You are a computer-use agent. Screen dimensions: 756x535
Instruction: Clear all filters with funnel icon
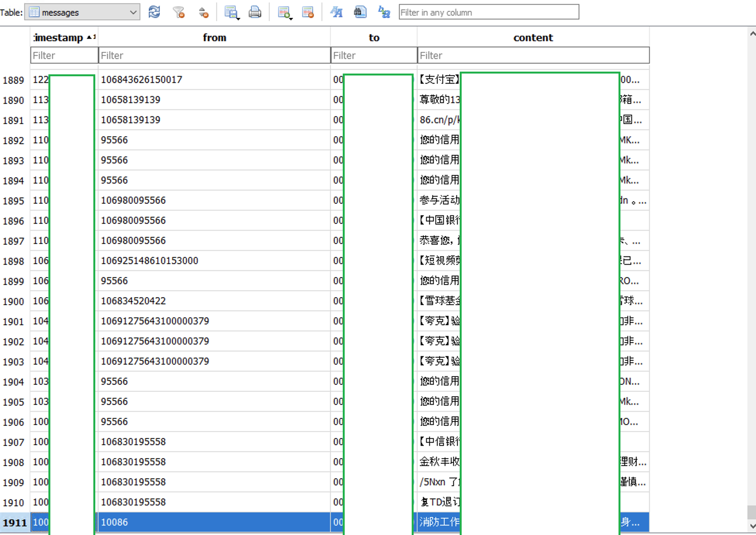179,12
